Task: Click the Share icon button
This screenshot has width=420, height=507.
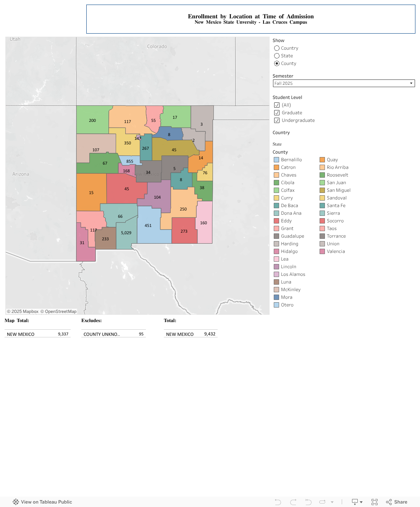Action: pos(397,502)
